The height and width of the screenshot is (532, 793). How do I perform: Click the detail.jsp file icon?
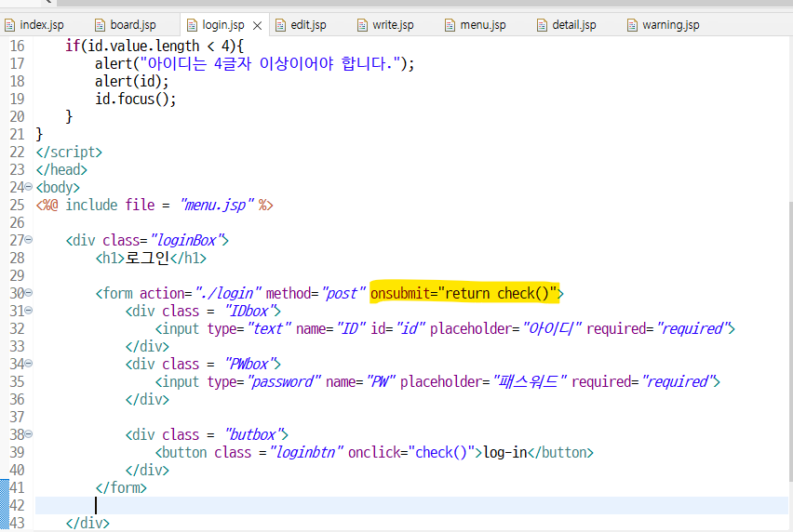[x=542, y=25]
